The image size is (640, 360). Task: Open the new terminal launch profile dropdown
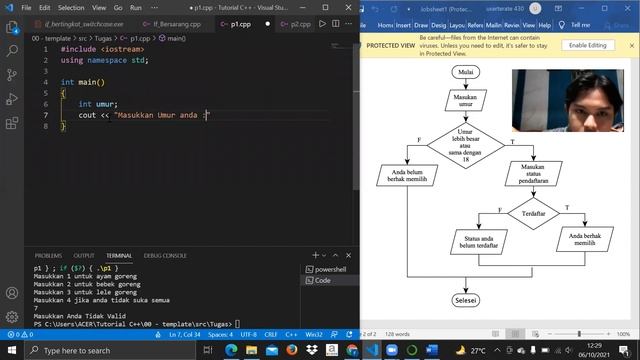point(324,255)
